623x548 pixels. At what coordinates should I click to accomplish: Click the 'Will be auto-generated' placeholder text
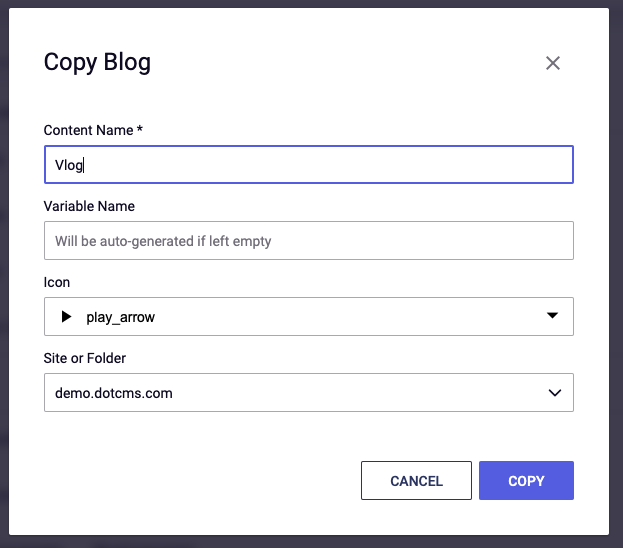163,241
